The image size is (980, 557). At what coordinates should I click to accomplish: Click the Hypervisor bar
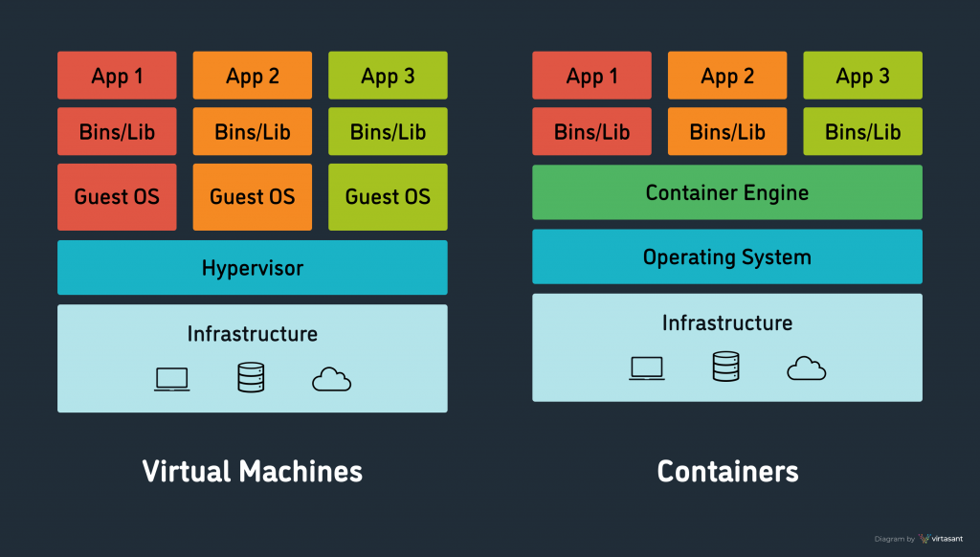[252, 267]
